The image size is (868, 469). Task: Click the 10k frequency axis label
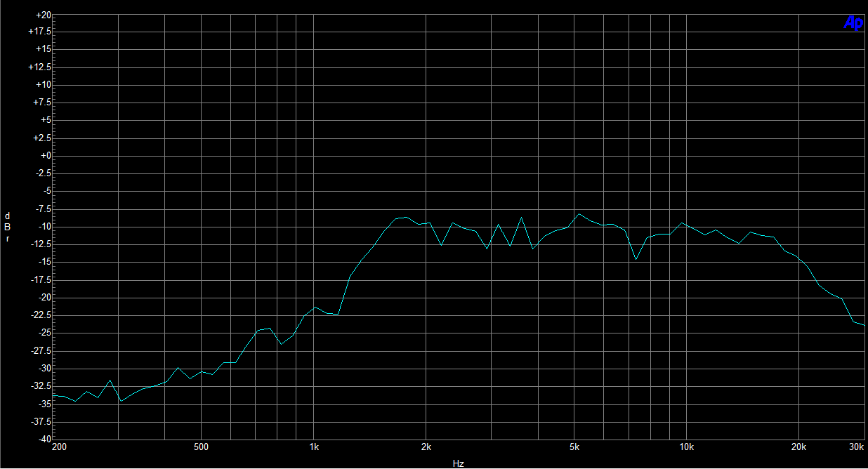tap(687, 447)
